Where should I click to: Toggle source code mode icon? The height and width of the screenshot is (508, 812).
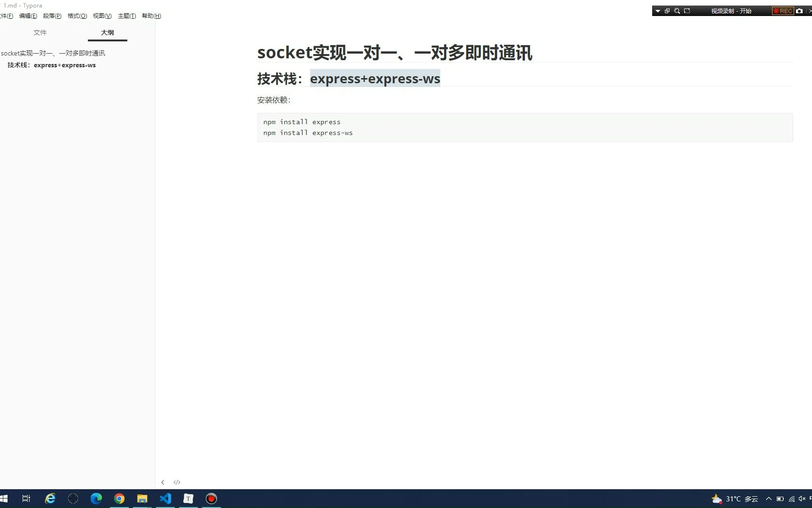[x=177, y=482]
